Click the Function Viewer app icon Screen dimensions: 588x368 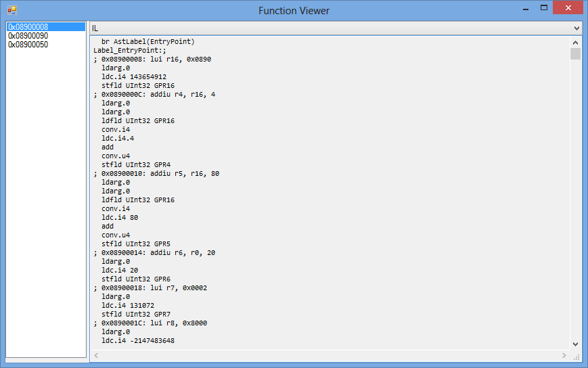click(x=12, y=10)
